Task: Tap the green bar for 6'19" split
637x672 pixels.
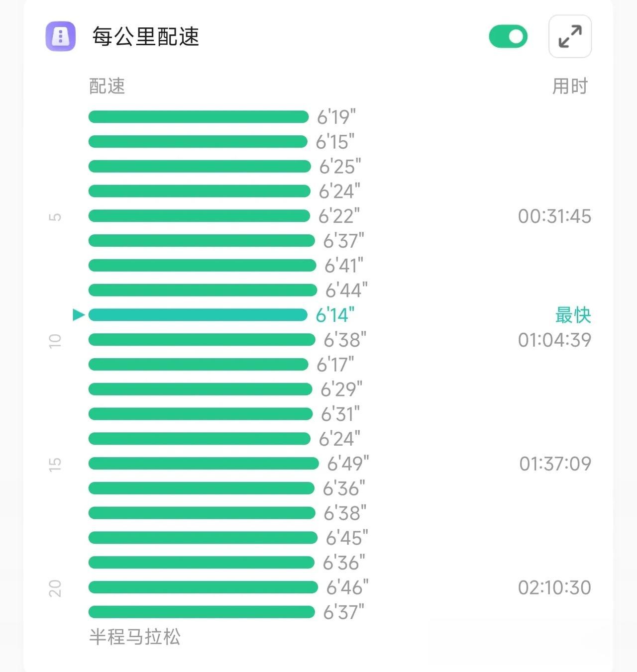Action: click(199, 117)
